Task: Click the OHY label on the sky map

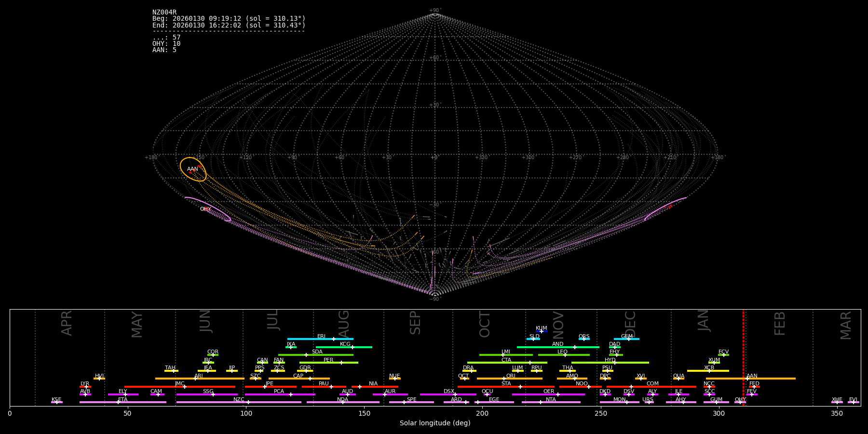Action: point(205,209)
